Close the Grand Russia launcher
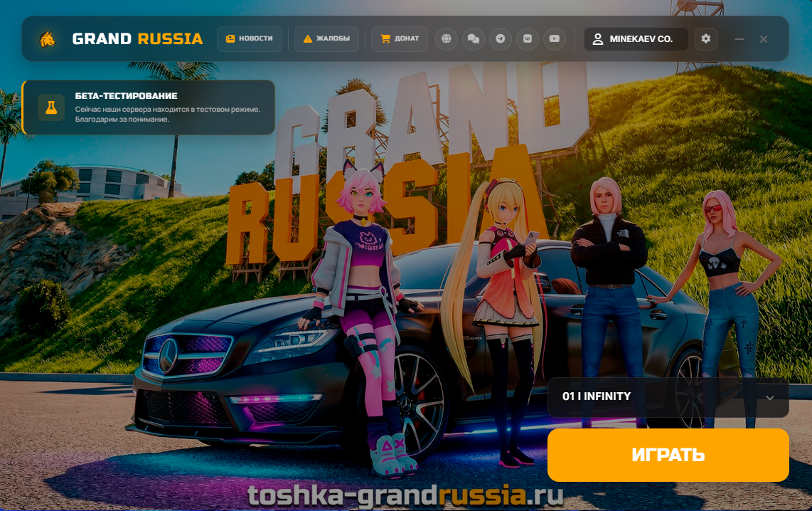 pyautogui.click(x=764, y=39)
